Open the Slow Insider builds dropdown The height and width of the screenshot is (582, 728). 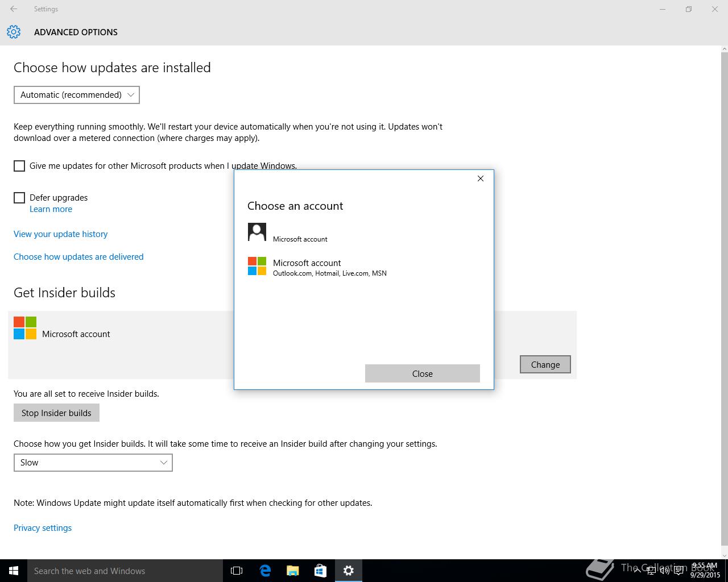click(x=93, y=463)
